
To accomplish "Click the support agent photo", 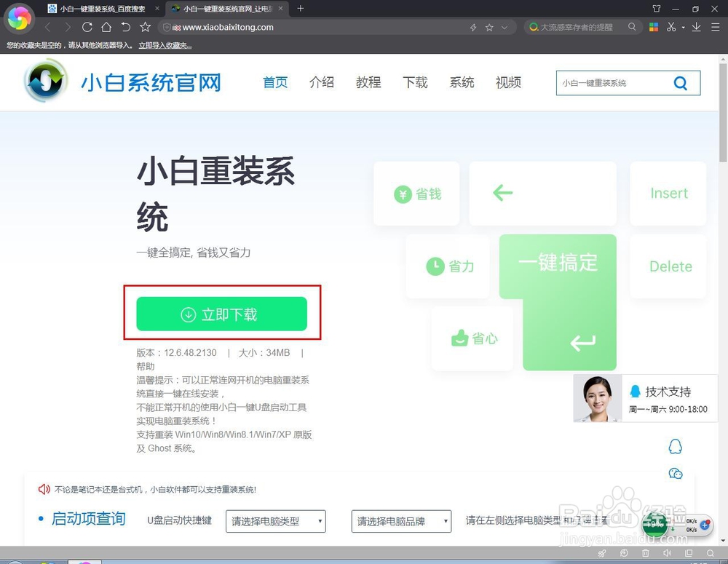I will (x=597, y=398).
